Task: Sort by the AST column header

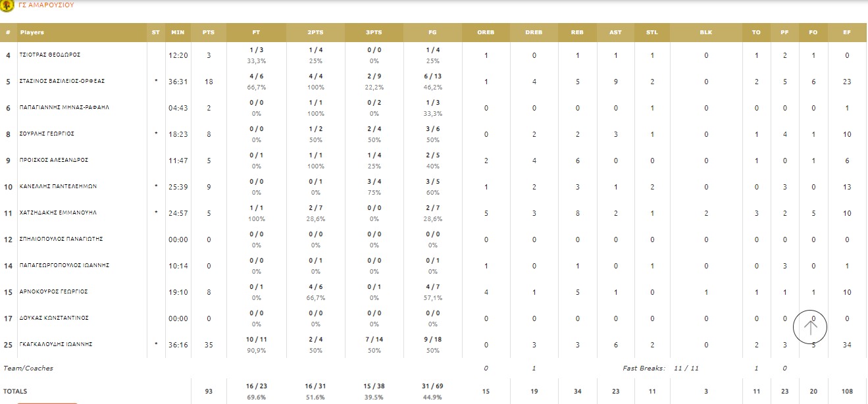Action: coord(615,32)
